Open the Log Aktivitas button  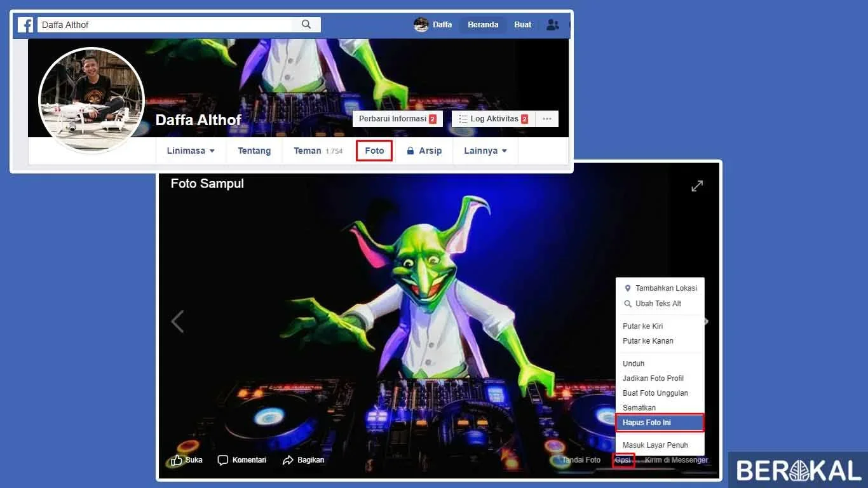click(x=493, y=119)
